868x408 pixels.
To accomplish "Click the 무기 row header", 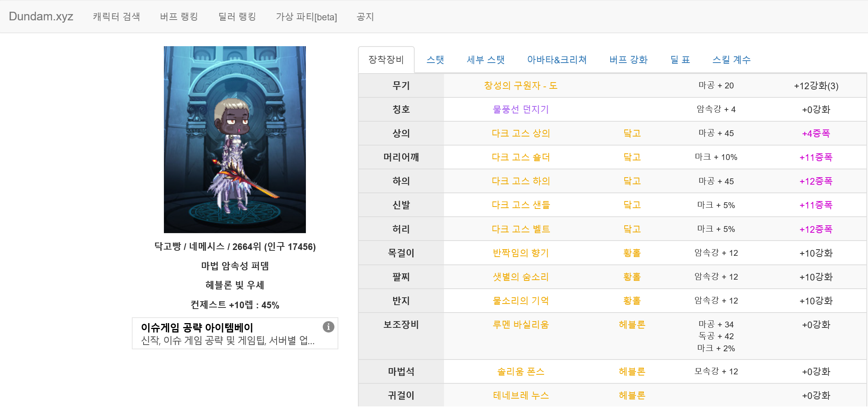I will (401, 86).
